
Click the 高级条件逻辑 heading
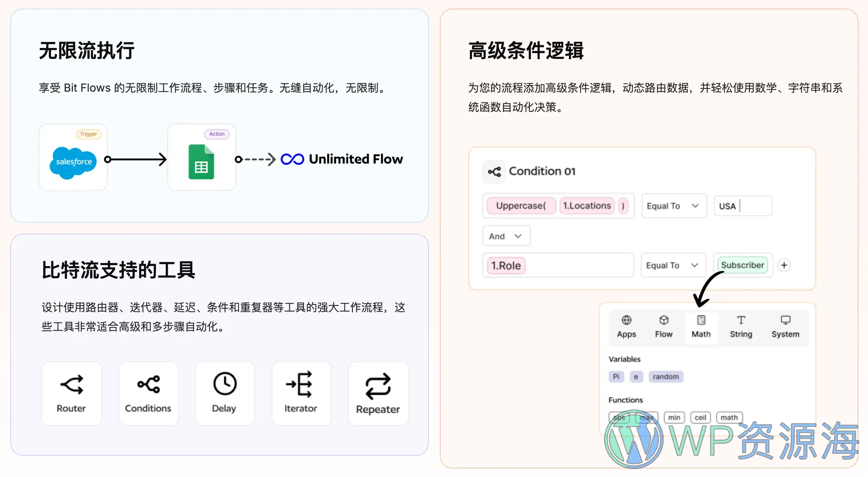point(526,51)
